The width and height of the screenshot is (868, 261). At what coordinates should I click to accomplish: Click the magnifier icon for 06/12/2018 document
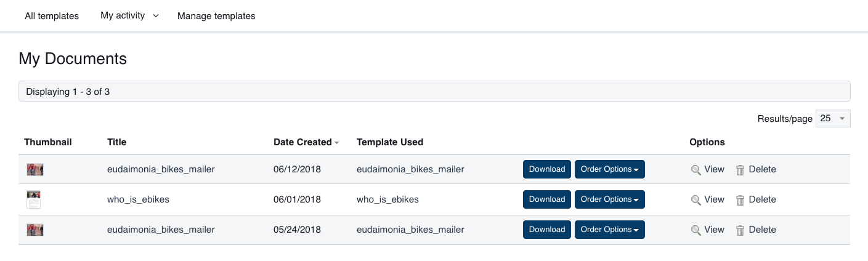click(696, 170)
